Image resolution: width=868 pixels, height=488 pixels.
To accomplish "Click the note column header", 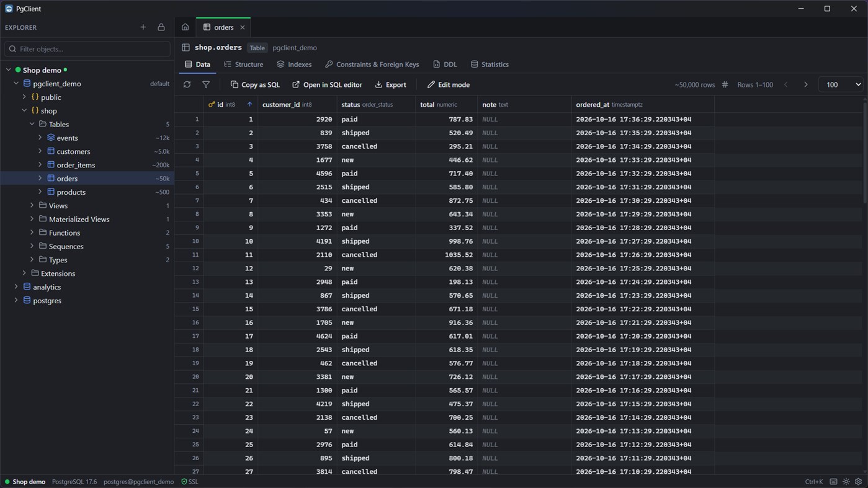I will (x=524, y=105).
